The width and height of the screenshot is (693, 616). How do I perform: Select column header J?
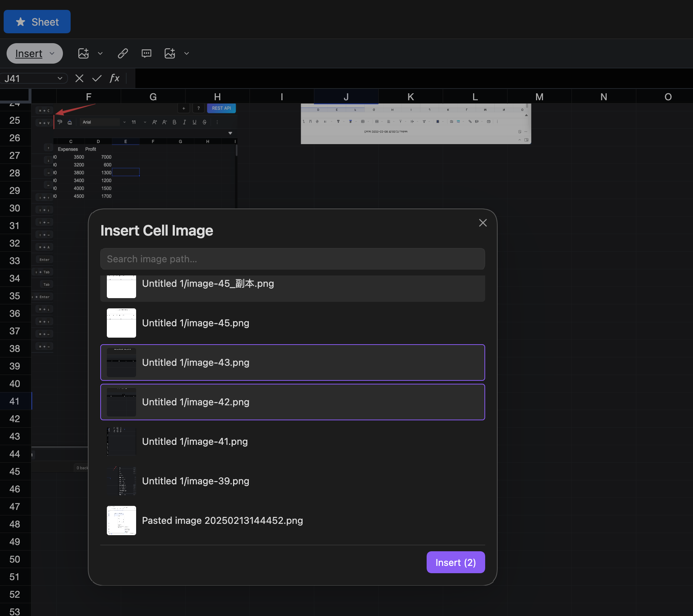coord(346,97)
